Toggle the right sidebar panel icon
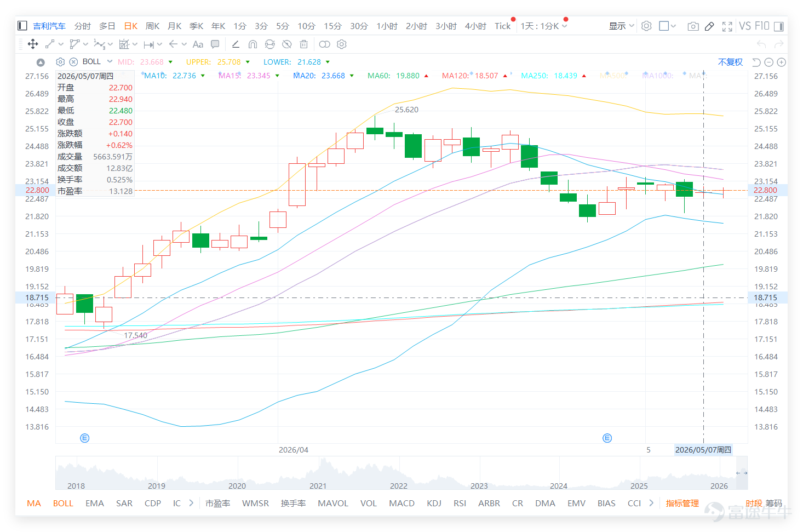Screen dimensions: 803x532 point(778,26)
